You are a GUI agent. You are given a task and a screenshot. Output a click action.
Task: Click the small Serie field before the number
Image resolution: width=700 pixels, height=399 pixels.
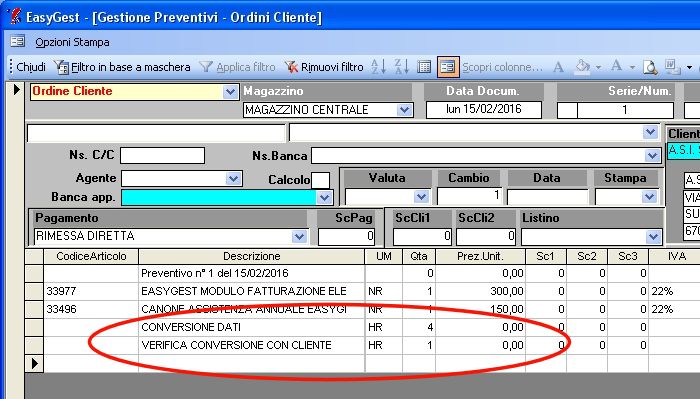pos(567,110)
